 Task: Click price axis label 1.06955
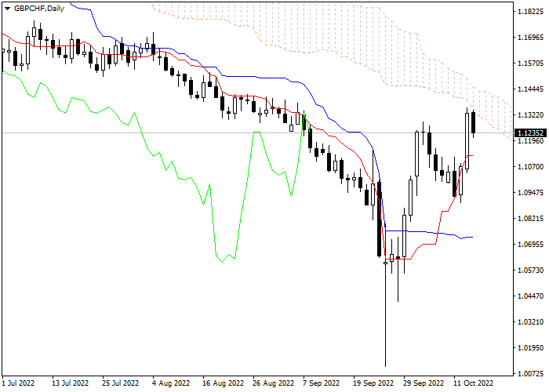click(530, 245)
